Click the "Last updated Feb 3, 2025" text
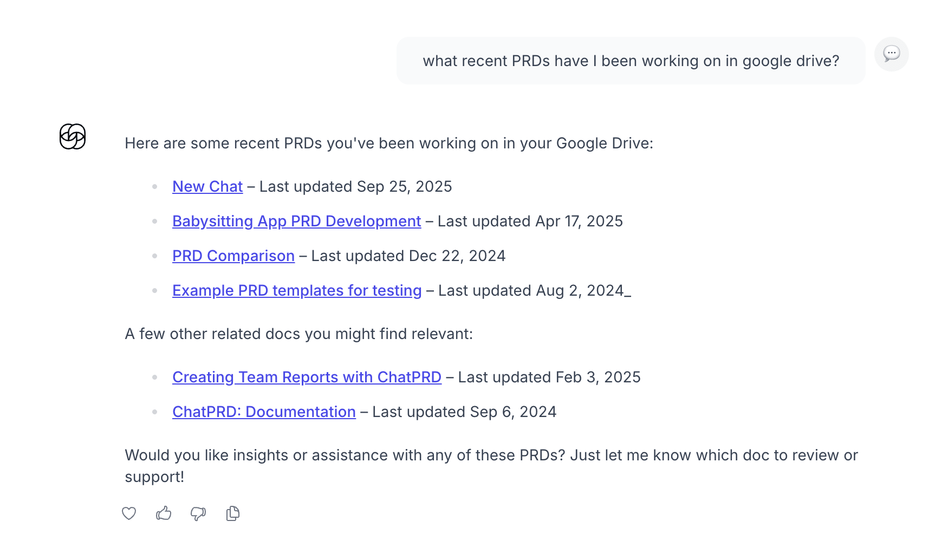Screen dimensions: 935x560 [x=549, y=377]
